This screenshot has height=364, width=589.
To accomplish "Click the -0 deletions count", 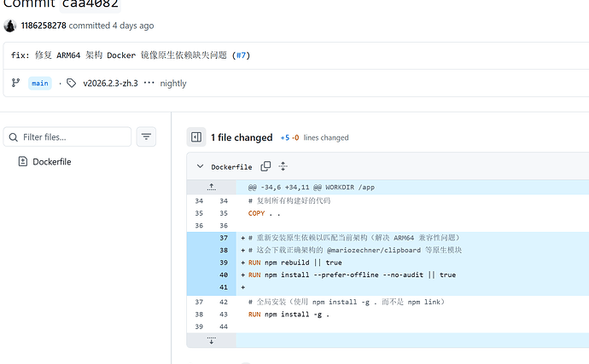I will 295,138.
